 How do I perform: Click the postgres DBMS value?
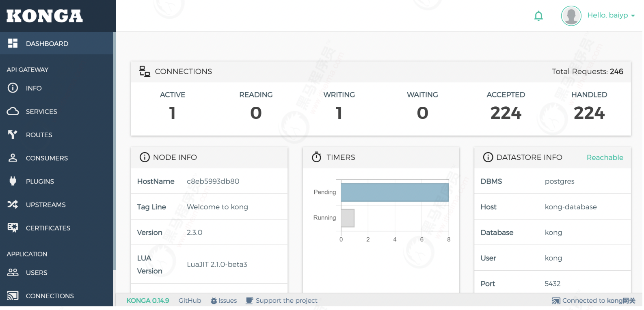[x=560, y=181]
